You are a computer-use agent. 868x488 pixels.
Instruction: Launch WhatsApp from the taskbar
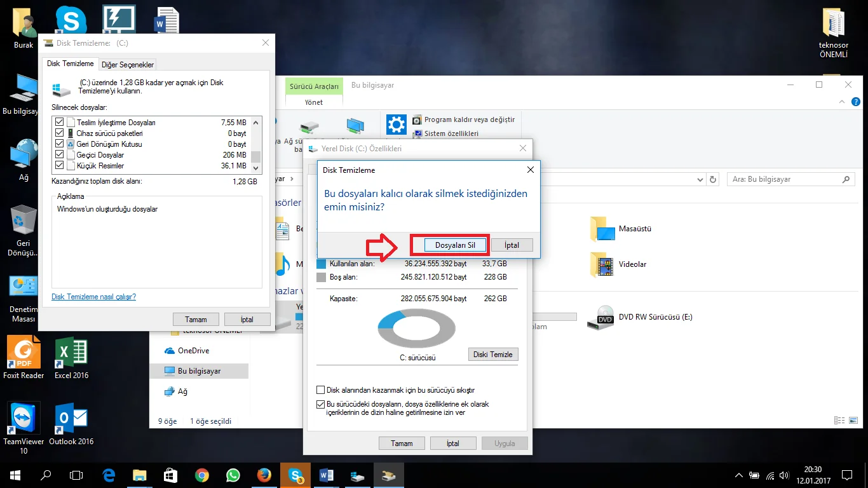(233, 475)
